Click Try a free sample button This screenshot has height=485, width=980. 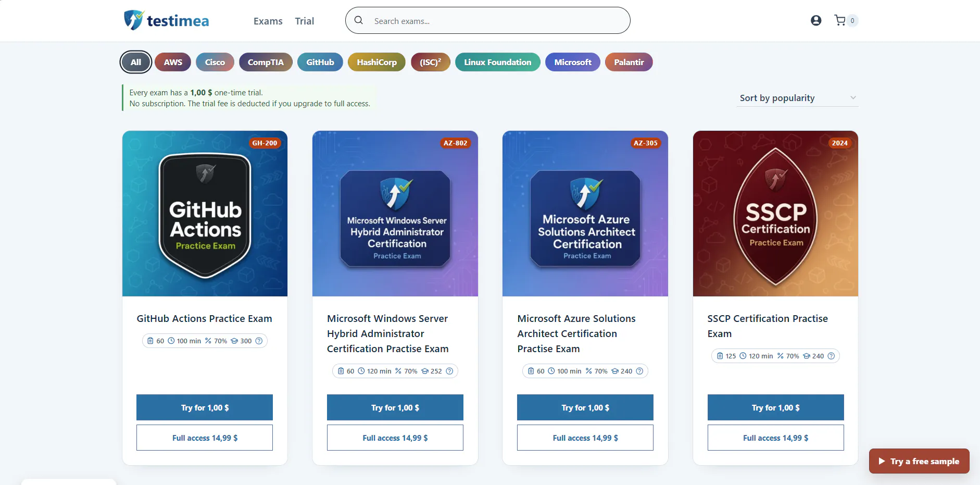919,461
